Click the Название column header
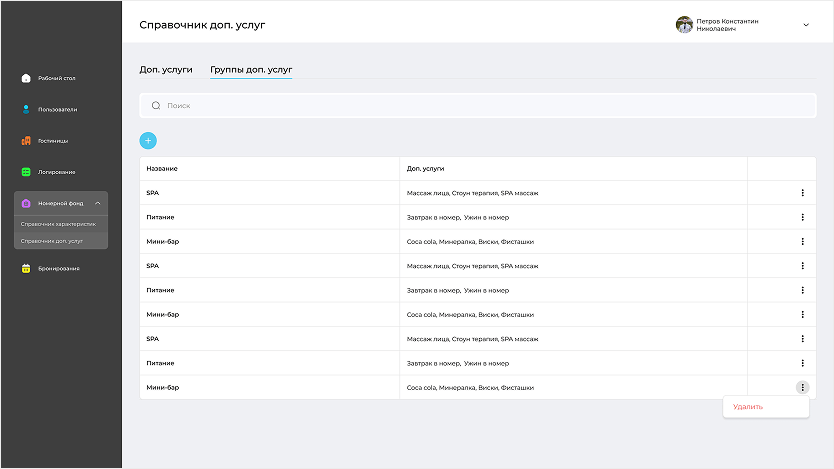Screen dimensions: 834x469 pos(162,169)
